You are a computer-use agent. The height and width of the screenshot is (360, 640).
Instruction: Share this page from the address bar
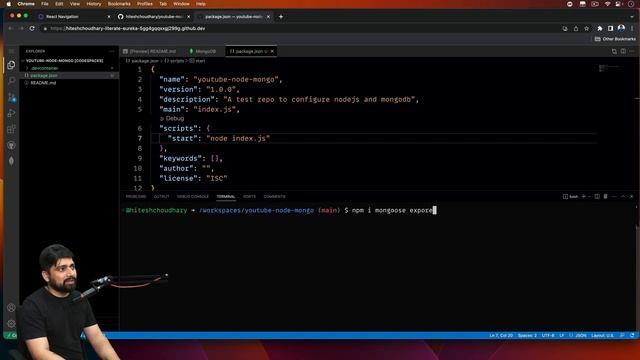(x=576, y=29)
